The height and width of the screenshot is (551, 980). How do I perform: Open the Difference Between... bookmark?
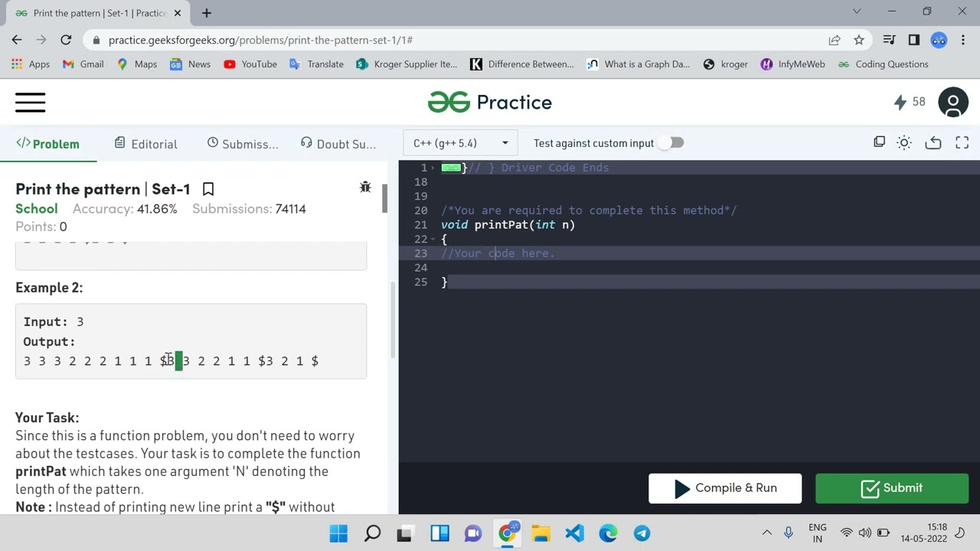521,64
